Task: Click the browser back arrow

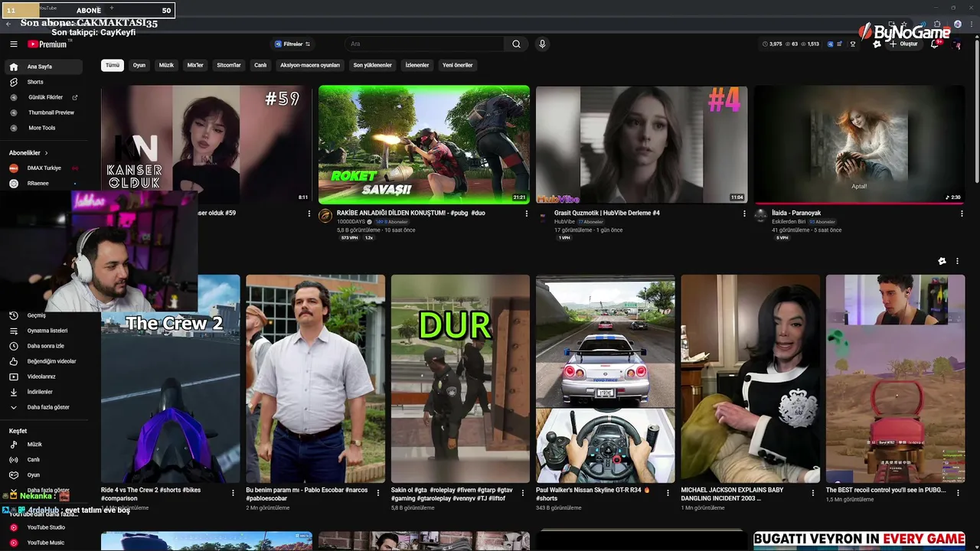Action: click(x=8, y=24)
